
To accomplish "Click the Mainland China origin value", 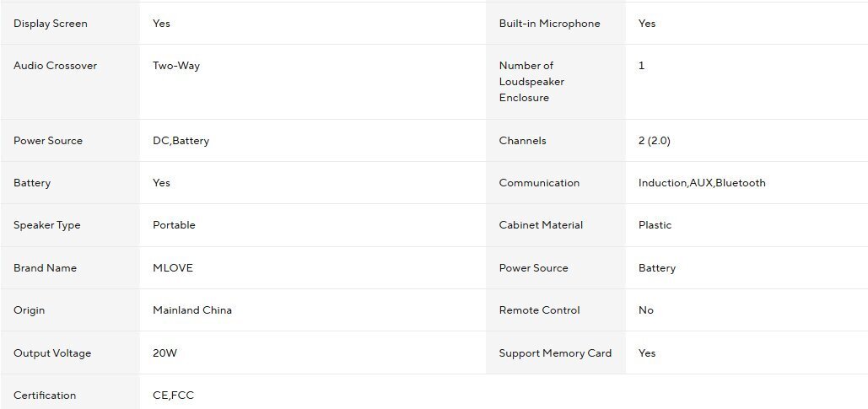I will [x=192, y=310].
